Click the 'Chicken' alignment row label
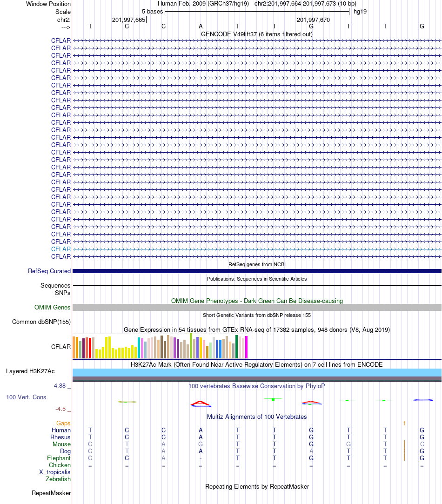 pyautogui.click(x=60, y=465)
